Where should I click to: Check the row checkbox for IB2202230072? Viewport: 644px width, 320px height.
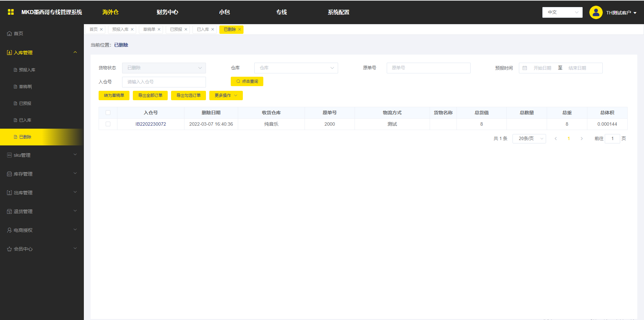(x=108, y=124)
